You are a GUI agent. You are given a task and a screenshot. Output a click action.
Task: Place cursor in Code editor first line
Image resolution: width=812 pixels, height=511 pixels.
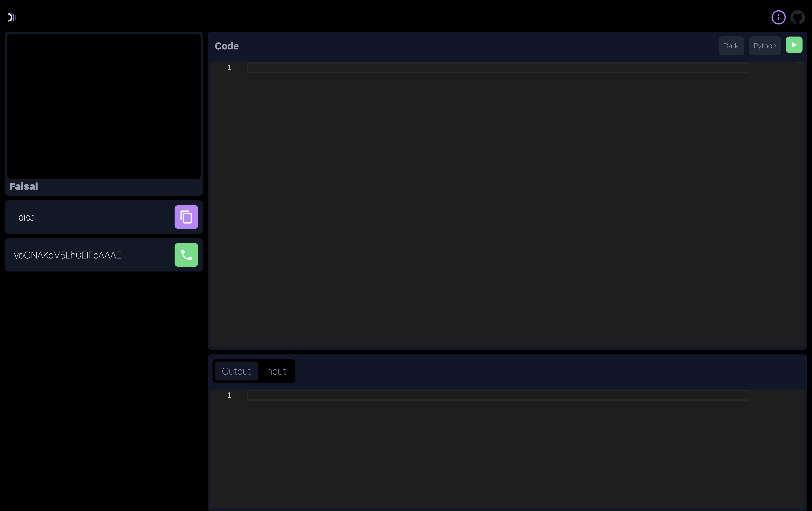click(x=472, y=68)
